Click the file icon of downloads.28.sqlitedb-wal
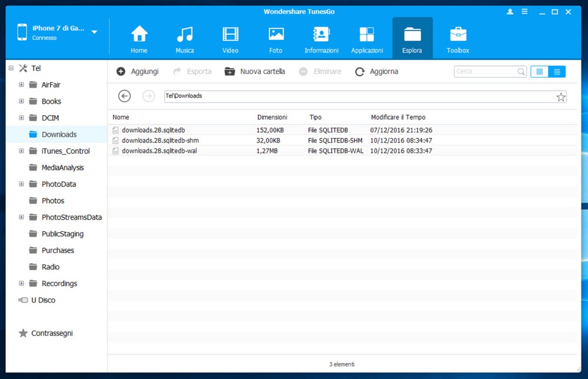588x379 pixels. [115, 151]
